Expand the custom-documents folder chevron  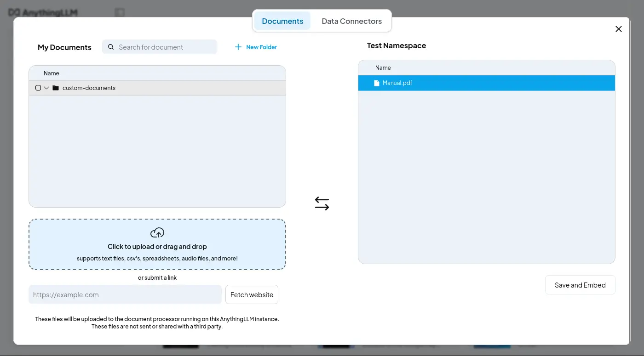tap(46, 88)
